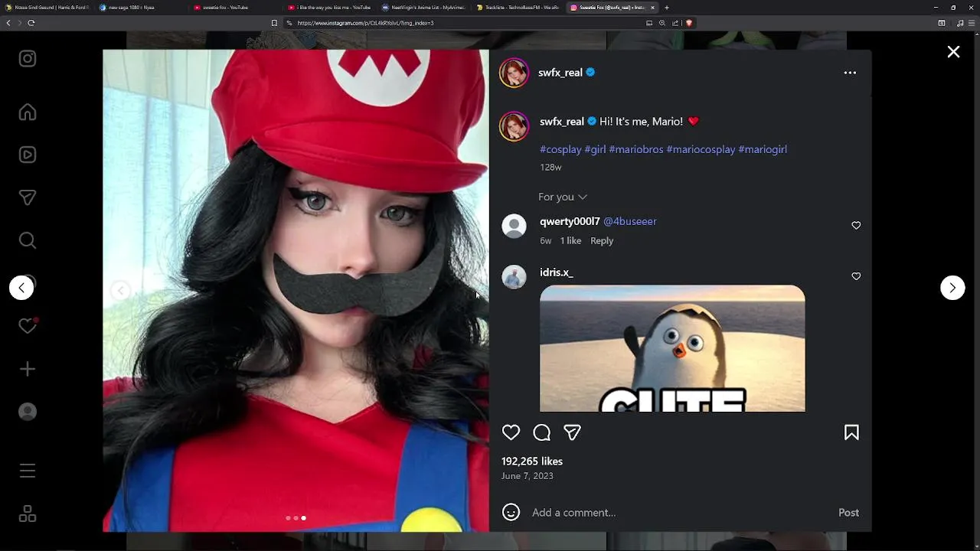Viewport: 980px width, 551px height.
Task: Close the post with the X
Action: pos(953,52)
